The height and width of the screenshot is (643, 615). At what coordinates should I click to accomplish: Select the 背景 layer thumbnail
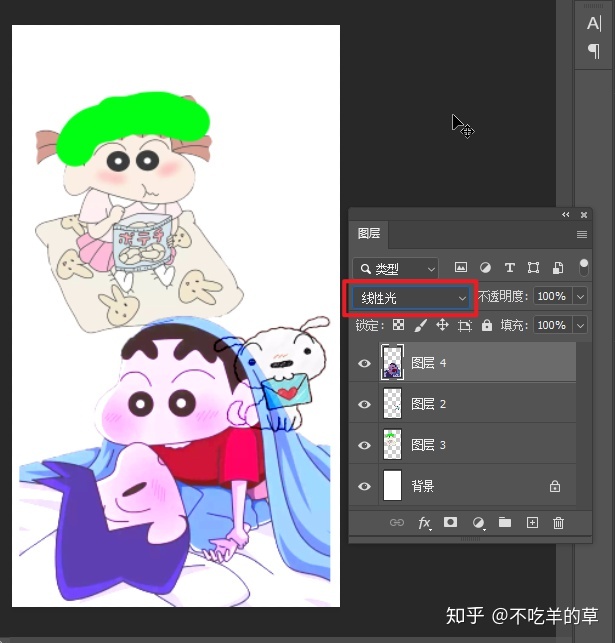pos(392,486)
